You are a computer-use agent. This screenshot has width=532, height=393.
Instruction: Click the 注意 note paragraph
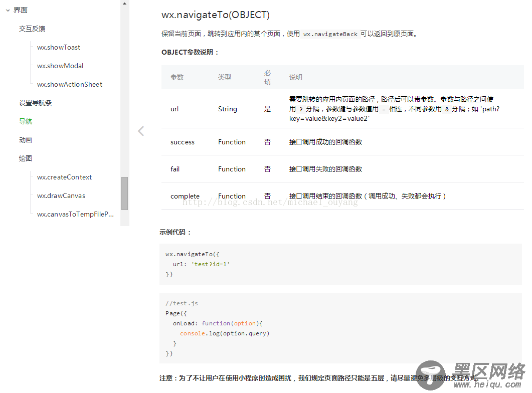coord(319,378)
